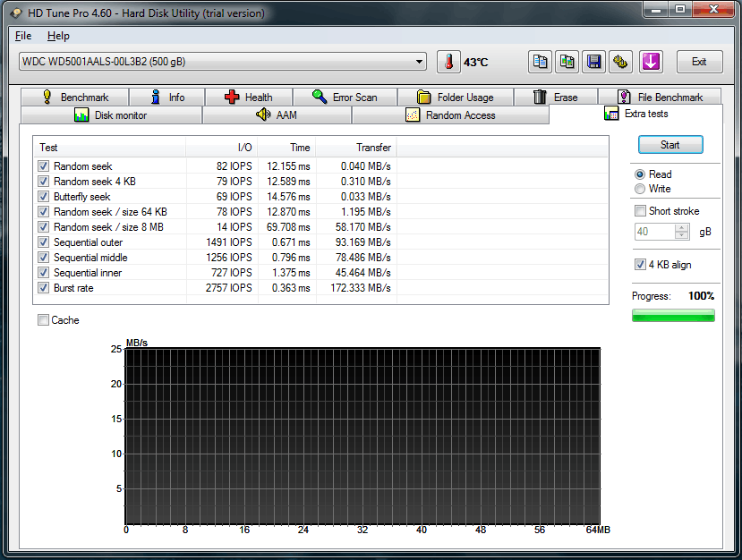
Task: Click the Exit button
Action: coord(699,62)
